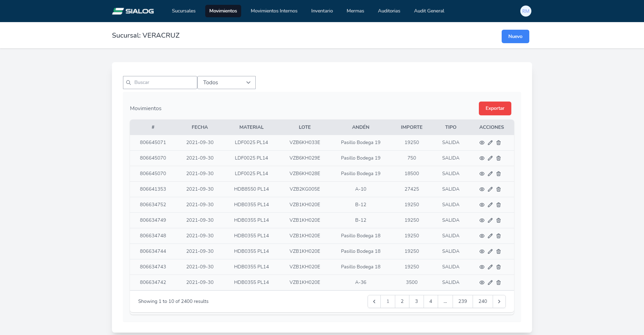
Task: Show details of movement 806634749
Action: point(482,220)
